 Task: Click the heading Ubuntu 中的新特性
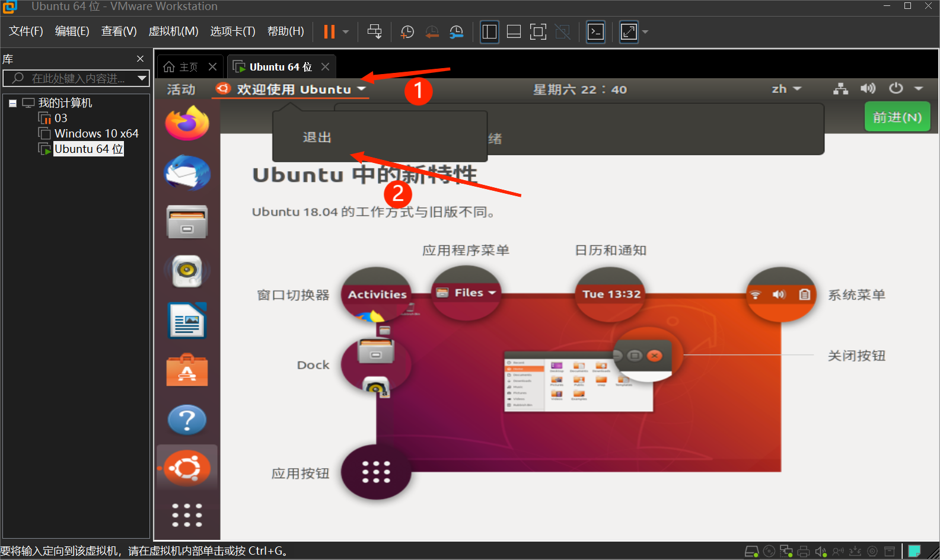(364, 175)
